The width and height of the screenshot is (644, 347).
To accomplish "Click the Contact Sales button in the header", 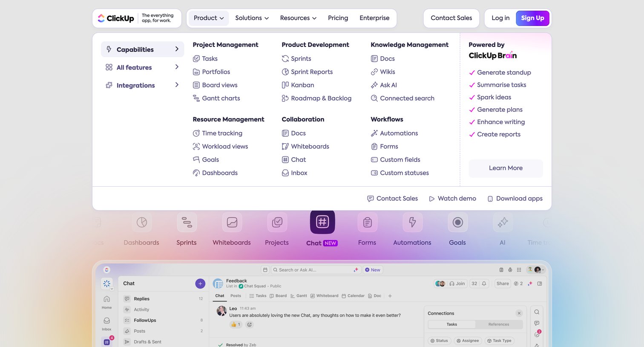I will pos(451,18).
